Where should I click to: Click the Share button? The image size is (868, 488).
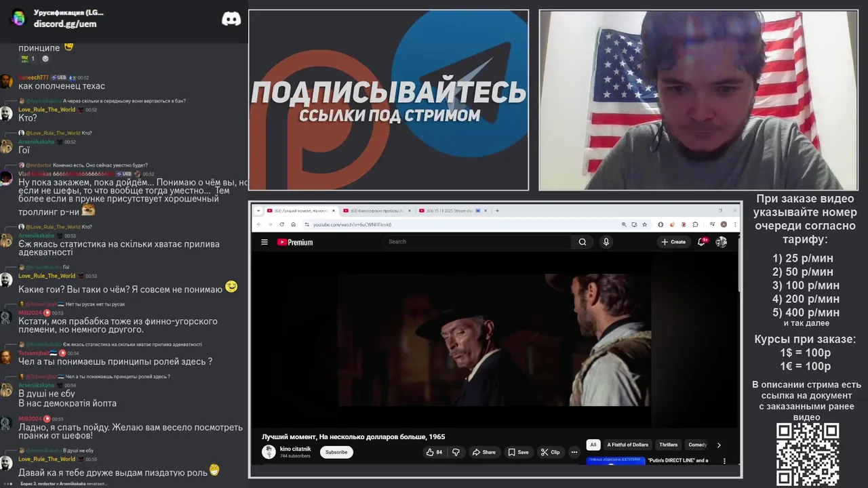(484, 452)
